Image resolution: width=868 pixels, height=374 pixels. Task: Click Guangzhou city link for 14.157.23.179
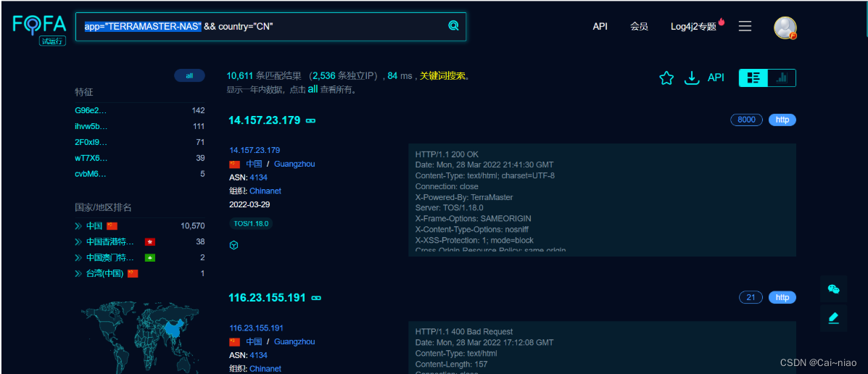click(294, 164)
